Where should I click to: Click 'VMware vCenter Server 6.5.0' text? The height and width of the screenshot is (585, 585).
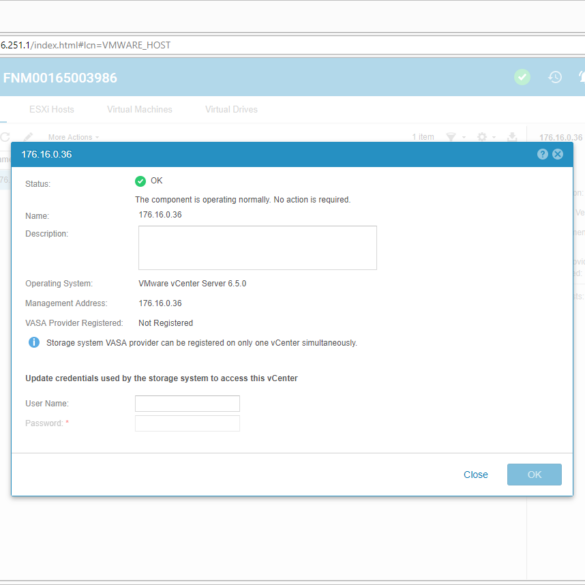click(x=192, y=284)
